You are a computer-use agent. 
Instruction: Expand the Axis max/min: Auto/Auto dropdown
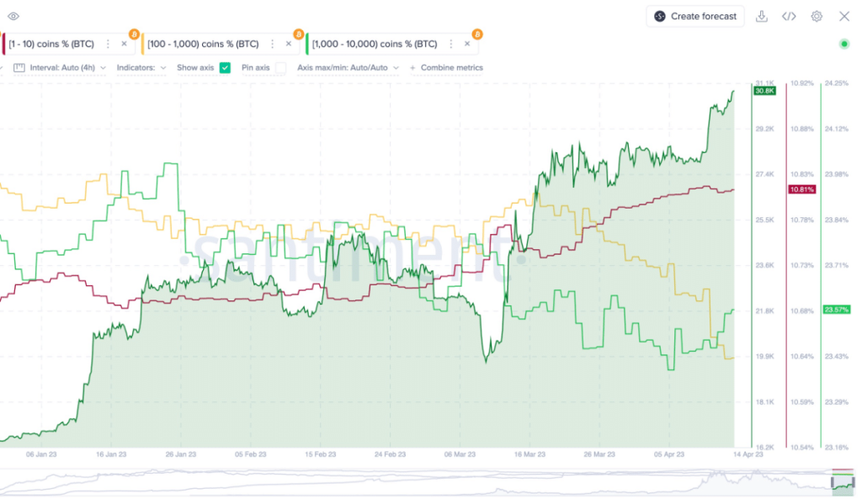[348, 67]
